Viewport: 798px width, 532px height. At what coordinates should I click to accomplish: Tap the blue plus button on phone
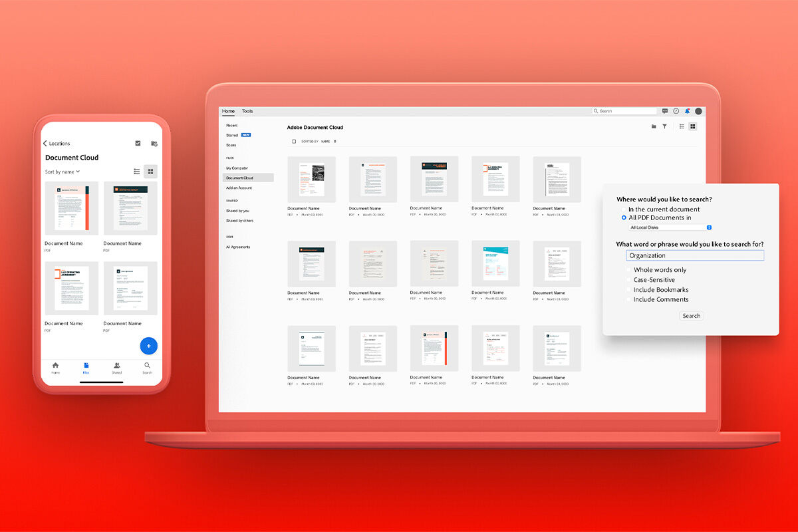pyautogui.click(x=148, y=346)
